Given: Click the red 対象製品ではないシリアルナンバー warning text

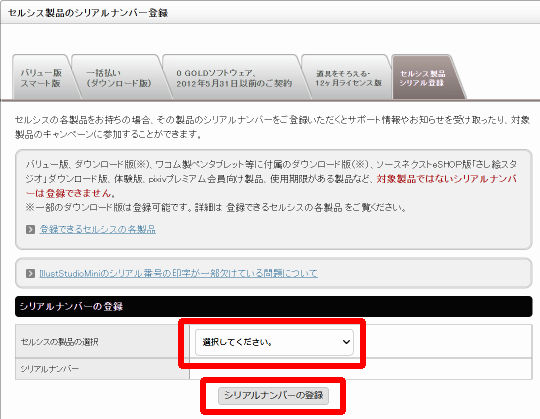Looking at the screenshot, I should pos(447,179).
